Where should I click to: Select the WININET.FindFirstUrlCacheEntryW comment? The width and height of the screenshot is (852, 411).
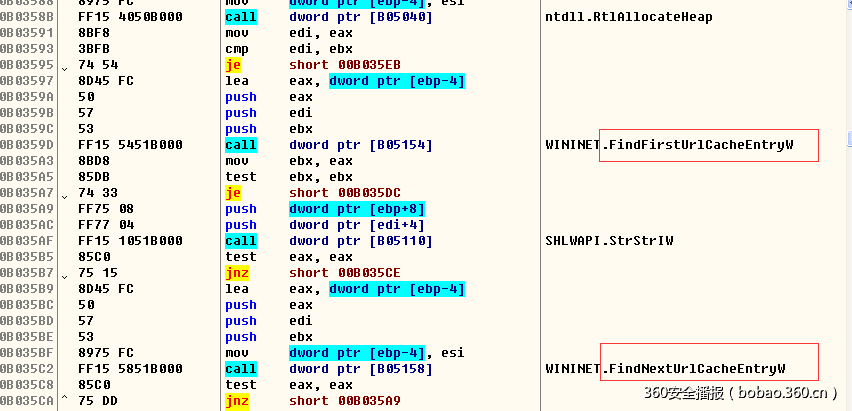(x=669, y=145)
